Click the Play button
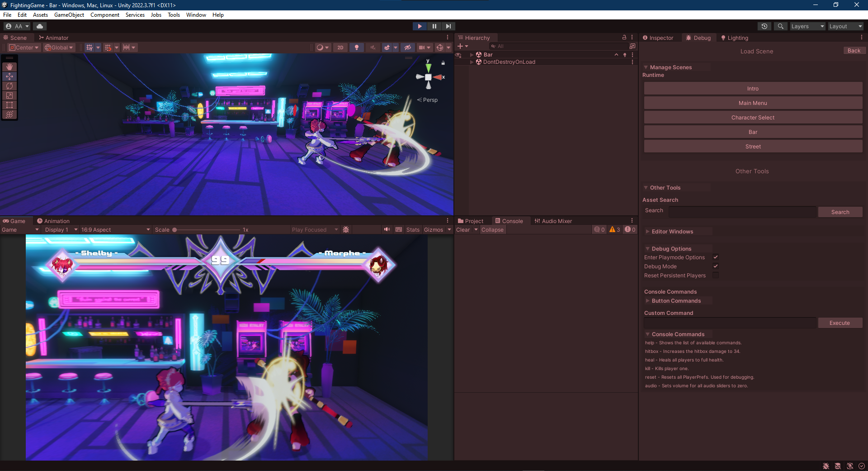Screen dimensions: 868x471 (420, 26)
